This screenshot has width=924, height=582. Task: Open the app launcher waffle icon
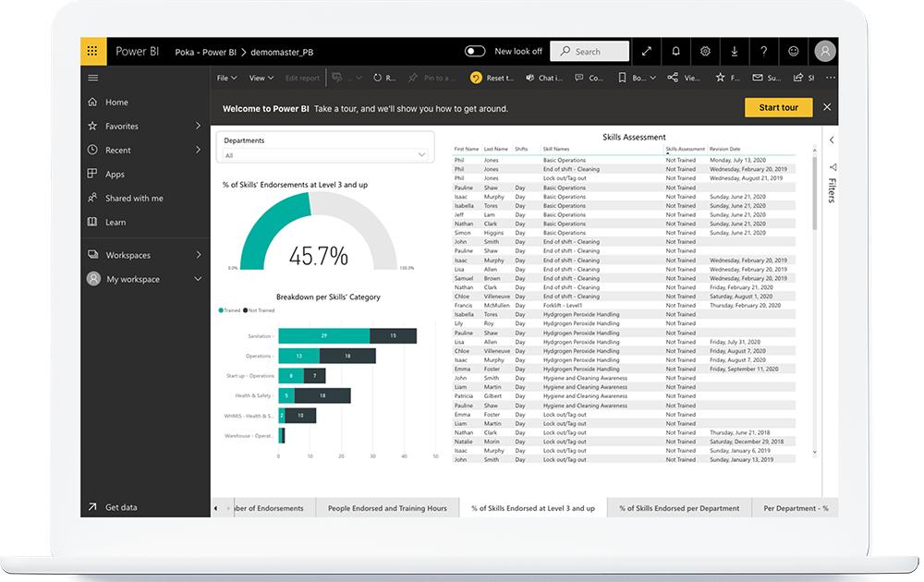pyautogui.click(x=92, y=51)
